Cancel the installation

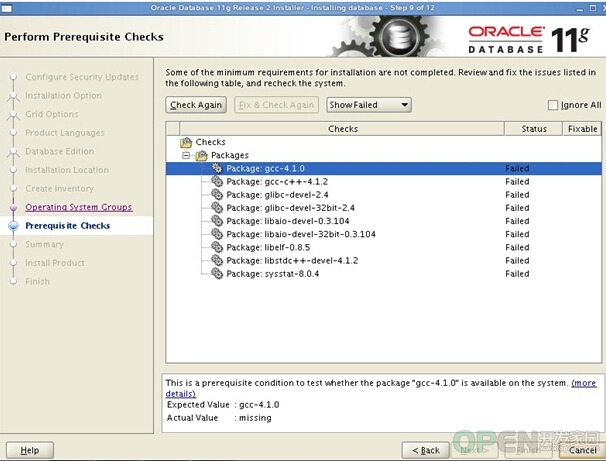[x=582, y=450]
